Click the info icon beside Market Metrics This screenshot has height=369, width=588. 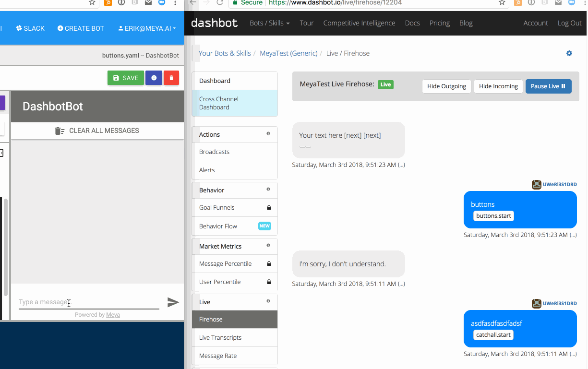pos(268,245)
